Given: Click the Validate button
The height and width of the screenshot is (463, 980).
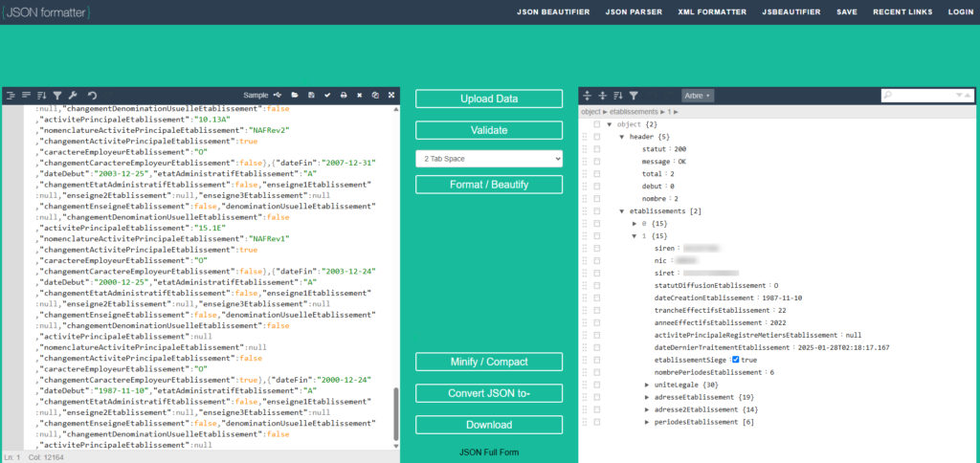Looking at the screenshot, I should coord(489,130).
